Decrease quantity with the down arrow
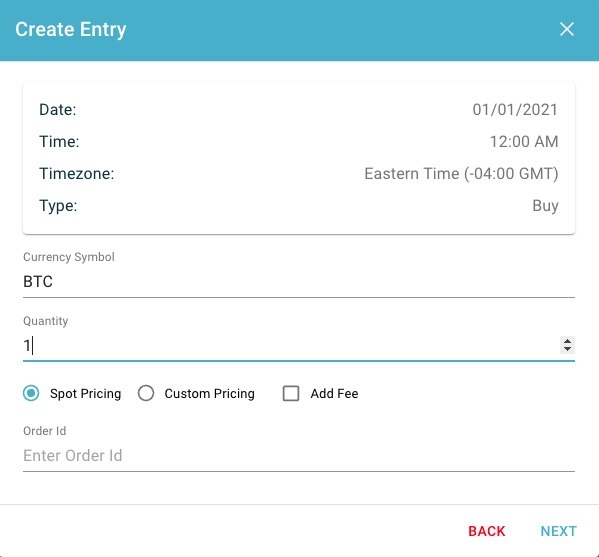This screenshot has height=557, width=599. click(x=567, y=349)
